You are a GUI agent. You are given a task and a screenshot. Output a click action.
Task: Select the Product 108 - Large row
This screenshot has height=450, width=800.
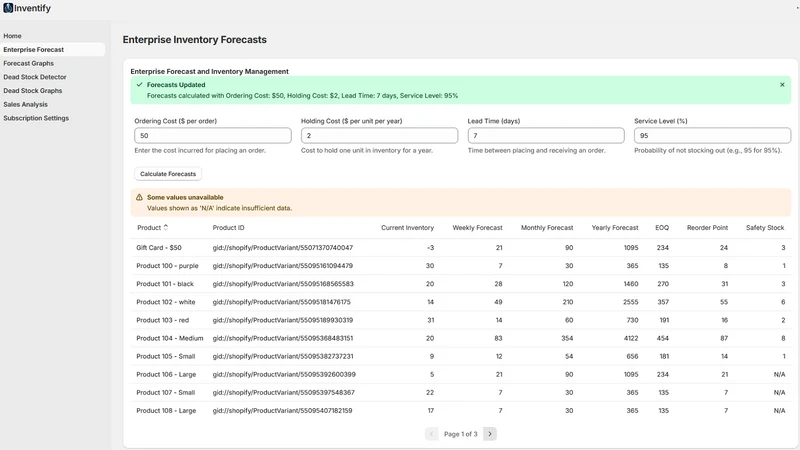[x=461, y=411]
